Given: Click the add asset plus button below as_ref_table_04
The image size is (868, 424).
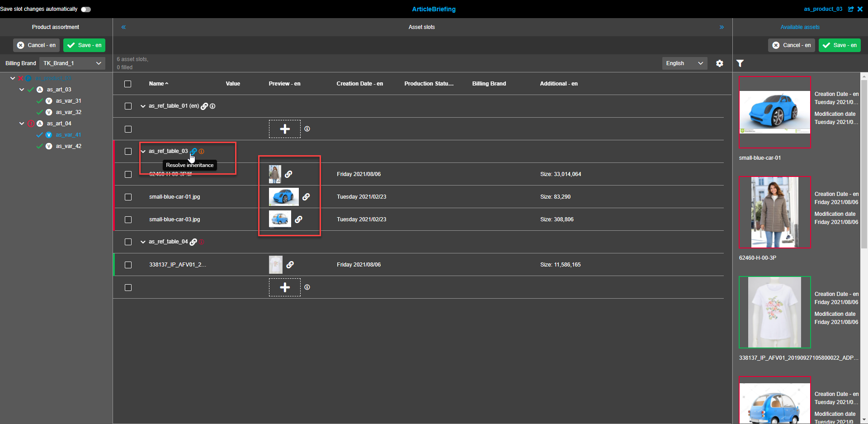Looking at the screenshot, I should click(x=284, y=287).
